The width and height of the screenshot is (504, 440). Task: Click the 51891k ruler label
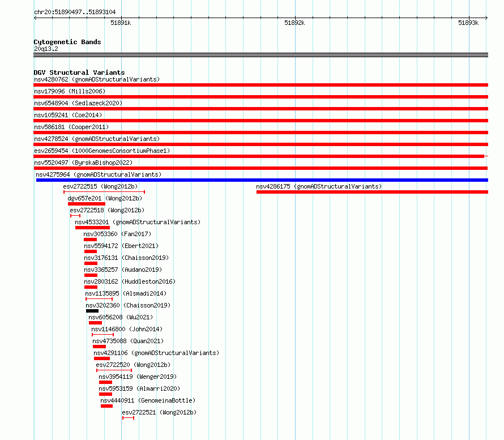(121, 23)
